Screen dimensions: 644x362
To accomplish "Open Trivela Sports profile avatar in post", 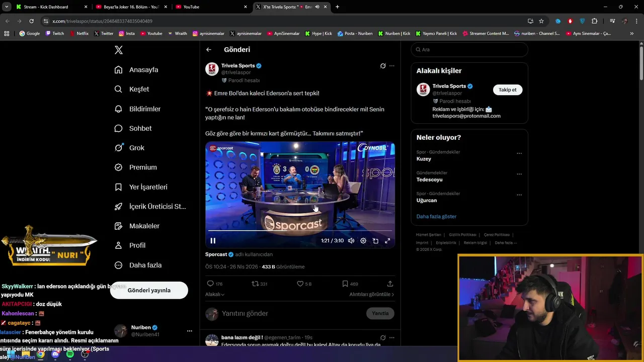I will pyautogui.click(x=212, y=69).
